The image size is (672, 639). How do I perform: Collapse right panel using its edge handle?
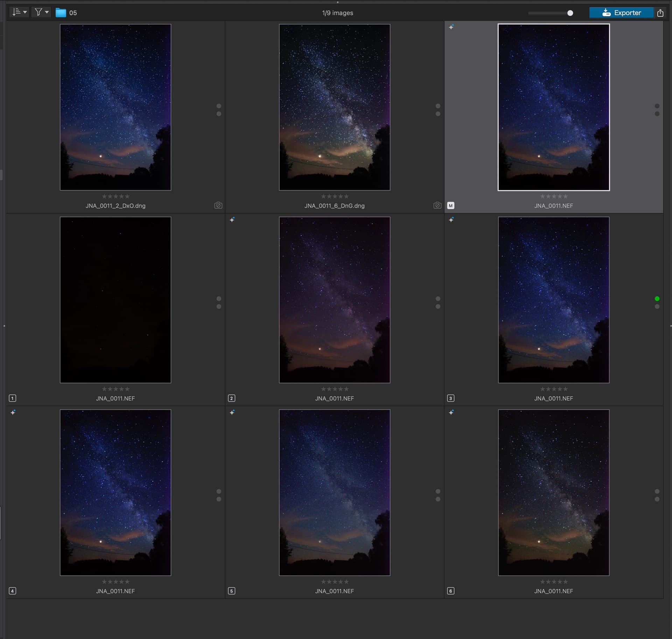click(x=671, y=326)
